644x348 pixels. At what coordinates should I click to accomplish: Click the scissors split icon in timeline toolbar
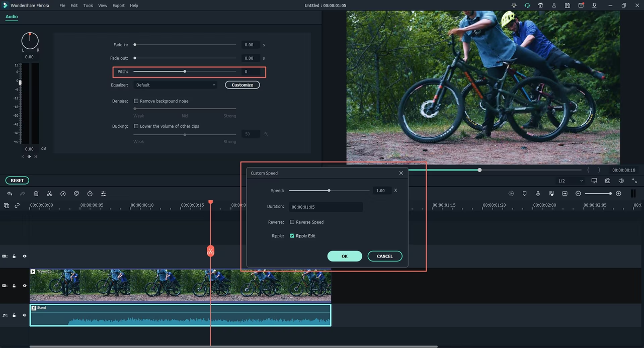pos(49,194)
